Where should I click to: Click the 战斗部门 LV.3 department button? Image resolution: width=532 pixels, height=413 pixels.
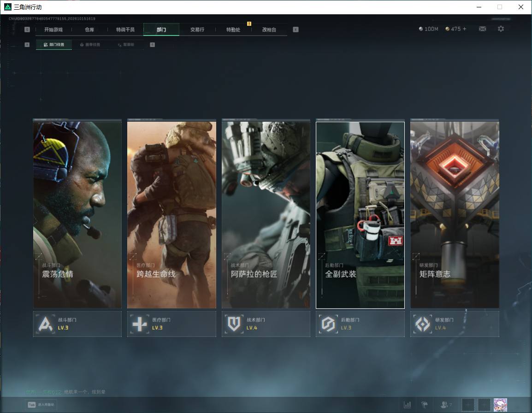pyautogui.click(x=77, y=324)
